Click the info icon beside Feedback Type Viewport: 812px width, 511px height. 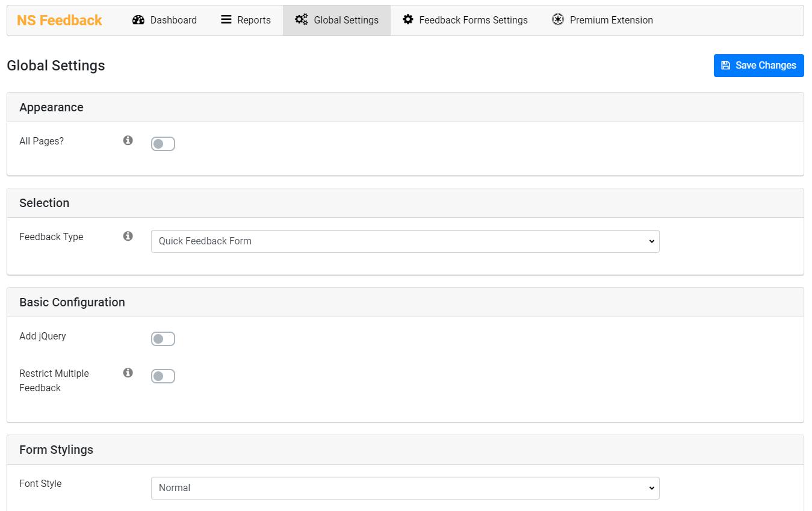coord(128,236)
